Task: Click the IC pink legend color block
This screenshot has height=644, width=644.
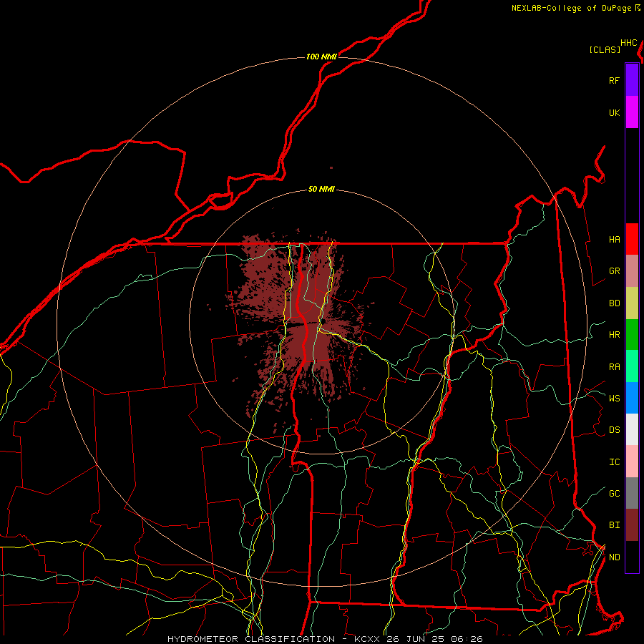Action: (632, 462)
